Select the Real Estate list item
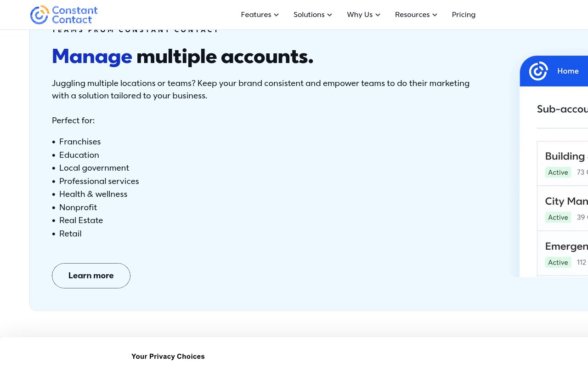Viewport: 588px width, 368px height. tap(81, 220)
